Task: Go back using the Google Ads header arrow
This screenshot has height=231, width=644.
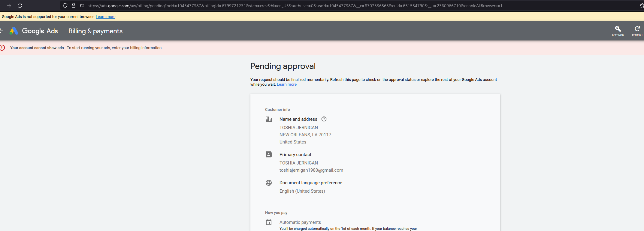Action: pos(2,31)
